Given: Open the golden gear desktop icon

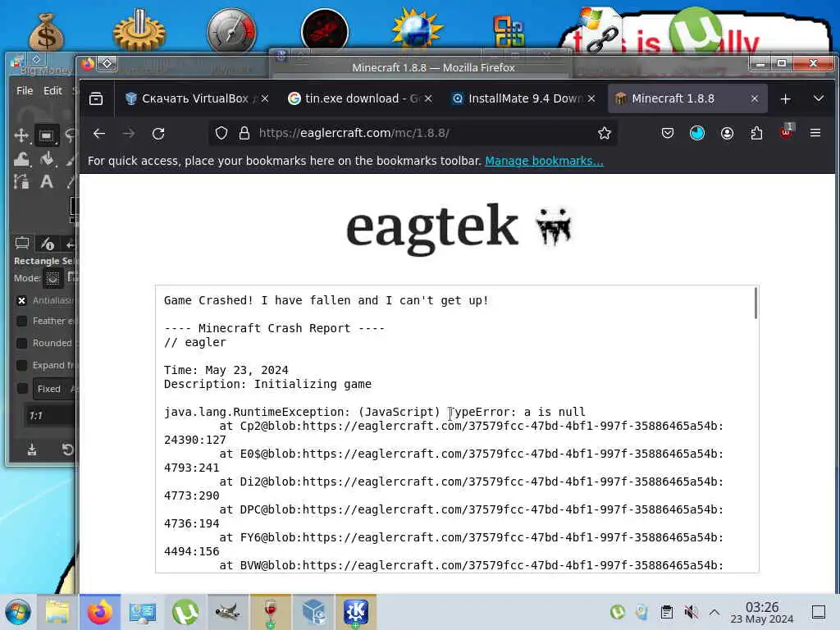Looking at the screenshot, I should pos(139,31).
